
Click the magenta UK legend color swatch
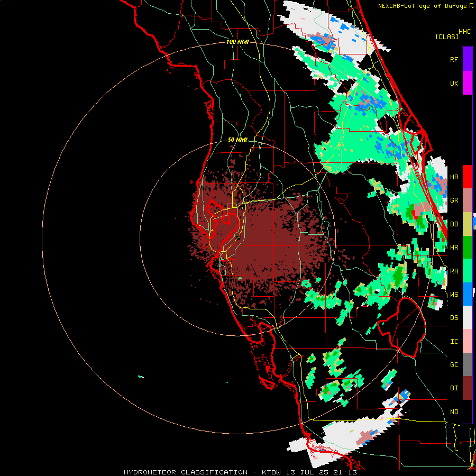(467, 83)
